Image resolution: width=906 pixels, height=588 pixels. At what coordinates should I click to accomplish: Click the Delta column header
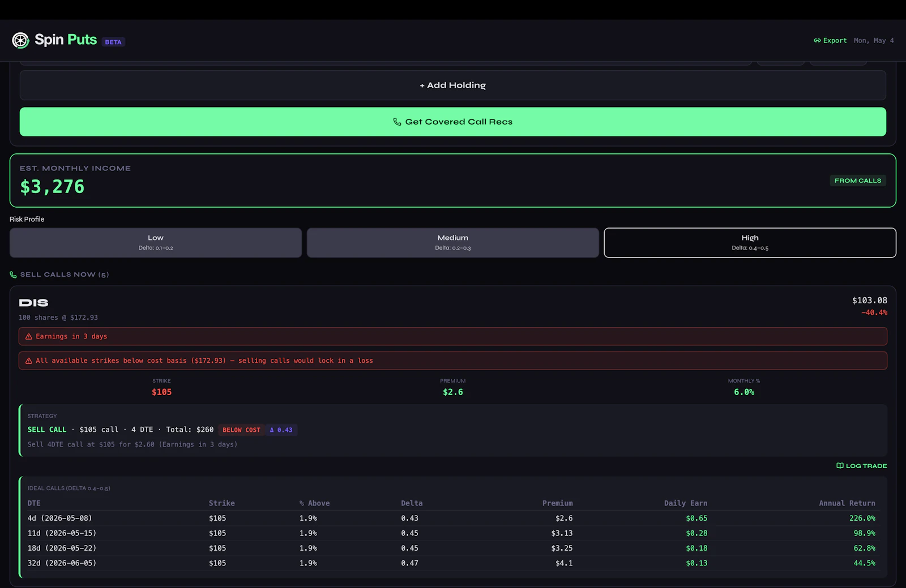[x=412, y=503]
